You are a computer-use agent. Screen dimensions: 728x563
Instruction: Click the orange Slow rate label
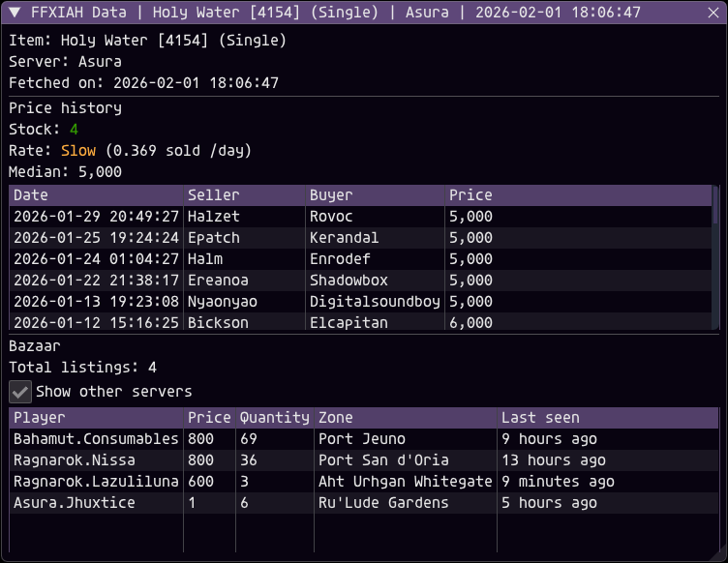(x=78, y=150)
